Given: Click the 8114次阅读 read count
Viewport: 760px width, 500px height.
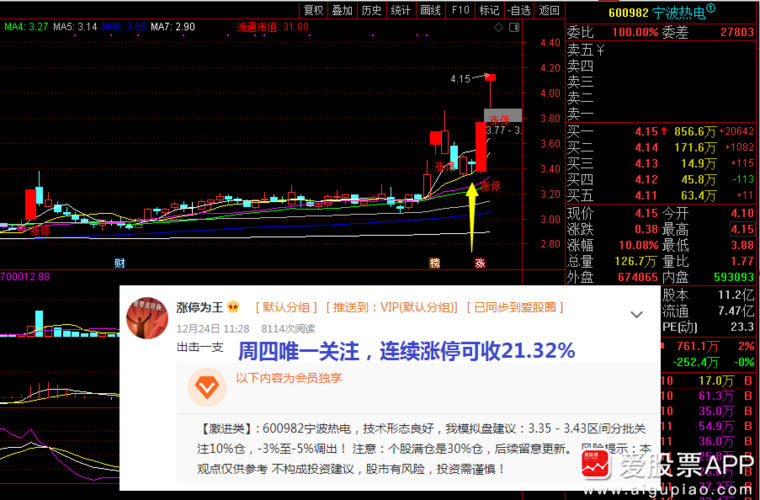Looking at the screenshot, I should click(288, 329).
